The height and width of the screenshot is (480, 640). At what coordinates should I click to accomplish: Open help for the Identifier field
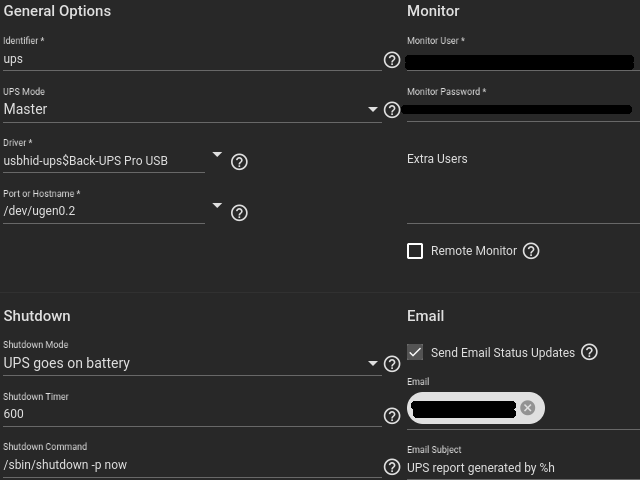click(392, 60)
